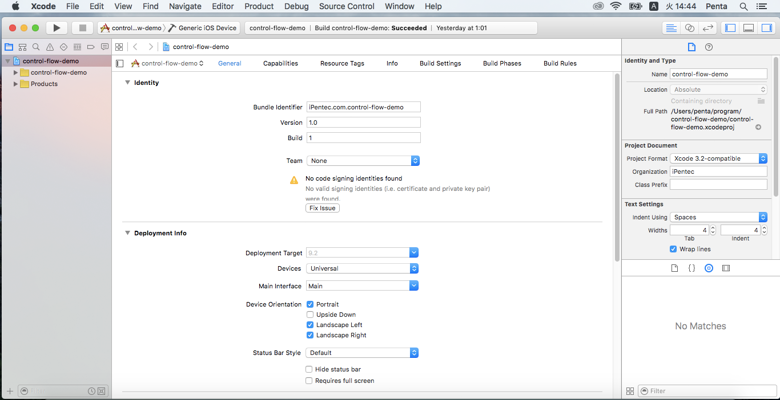Open the Symbol navigator
This screenshot has height=400, width=780.
click(22, 47)
